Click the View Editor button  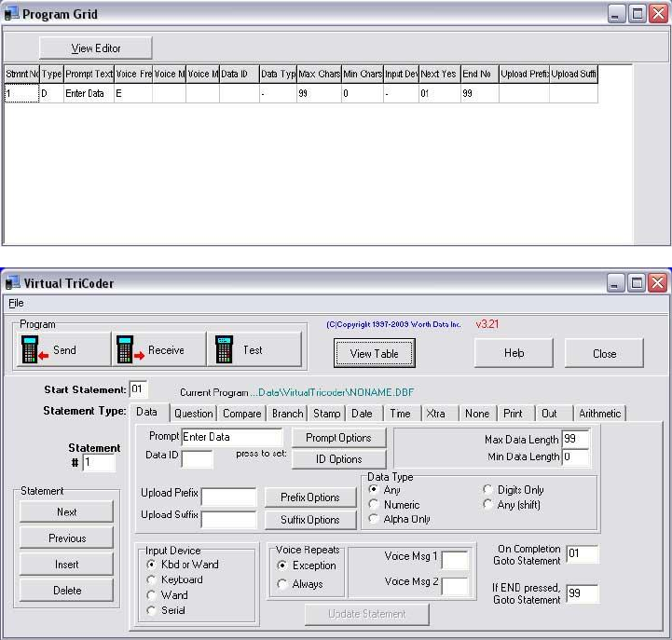coord(95,48)
